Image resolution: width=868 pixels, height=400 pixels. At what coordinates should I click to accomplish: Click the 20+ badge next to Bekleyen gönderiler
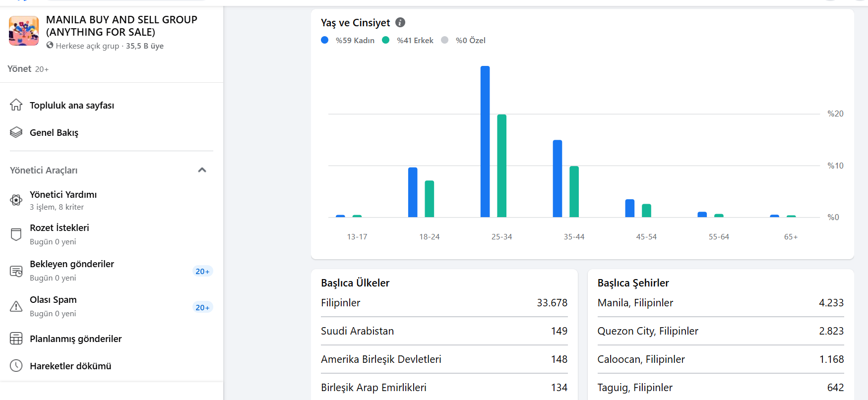click(x=202, y=271)
